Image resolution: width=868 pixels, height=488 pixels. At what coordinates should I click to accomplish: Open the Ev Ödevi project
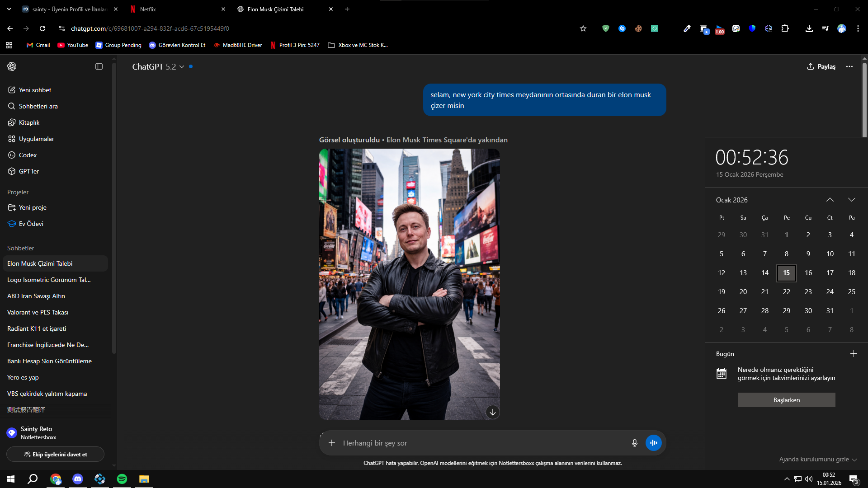pos(55,224)
